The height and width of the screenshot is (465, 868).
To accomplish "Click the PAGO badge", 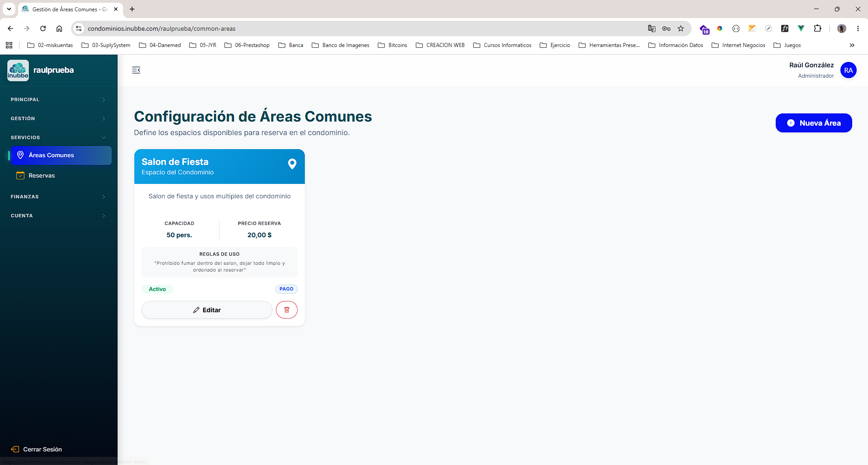I will (286, 289).
